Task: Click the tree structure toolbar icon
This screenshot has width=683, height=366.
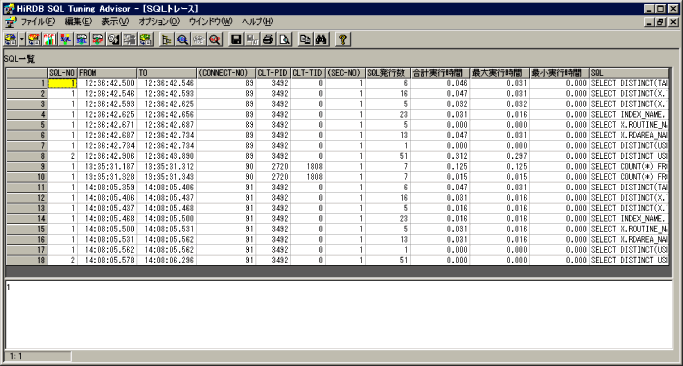Action: 166,40
